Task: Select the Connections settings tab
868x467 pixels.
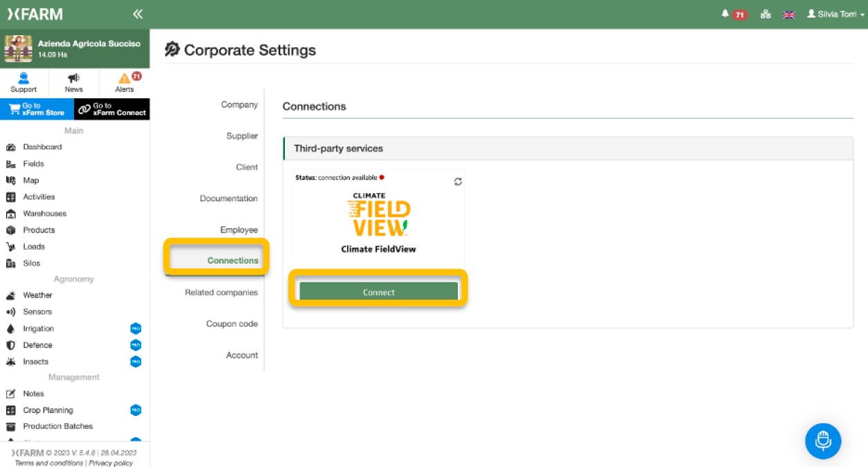Action: point(233,261)
